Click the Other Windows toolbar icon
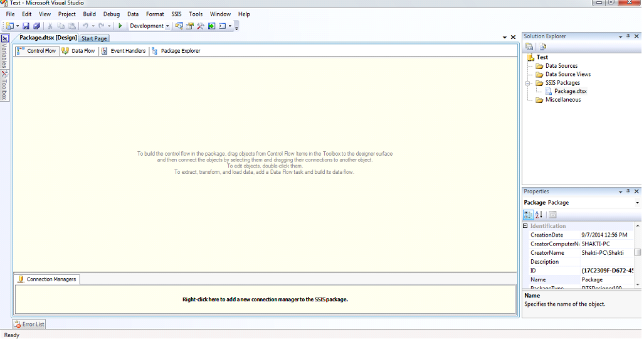The height and width of the screenshot is (339, 644). tap(222, 26)
